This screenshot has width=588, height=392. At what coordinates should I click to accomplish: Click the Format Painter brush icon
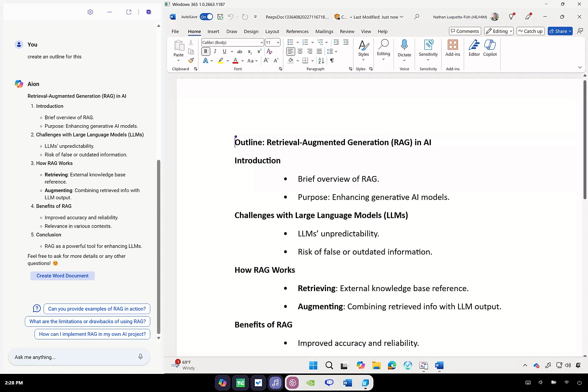[x=191, y=61]
